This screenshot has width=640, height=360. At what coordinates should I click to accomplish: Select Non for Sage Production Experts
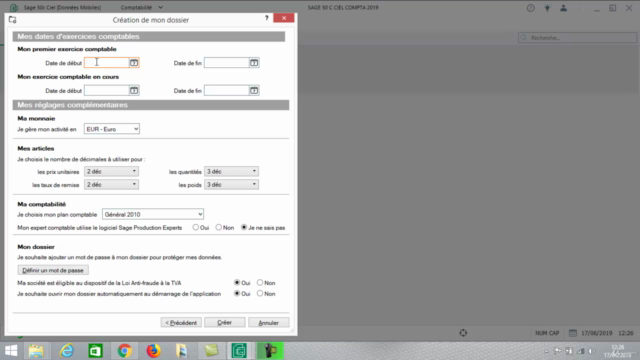[219, 227]
